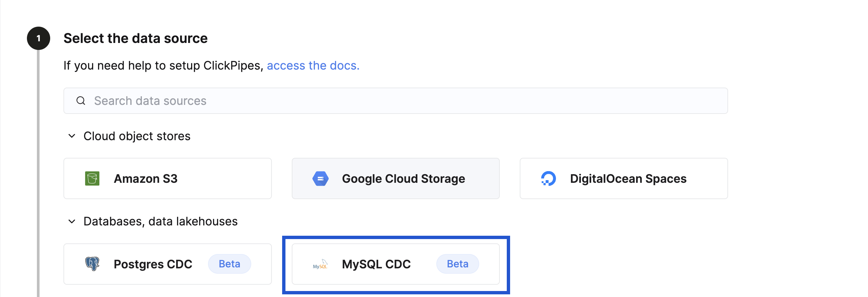Collapse the Databases, data lakehouses section

pos(71,222)
